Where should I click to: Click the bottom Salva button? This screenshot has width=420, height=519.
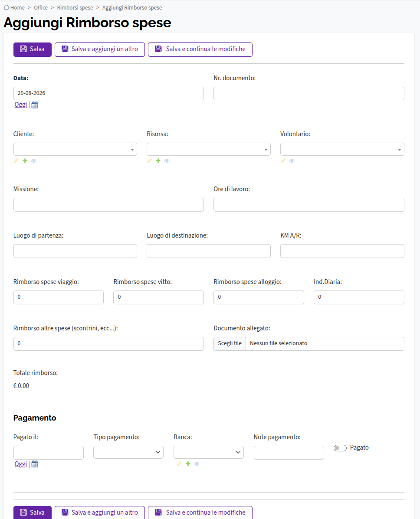(33, 512)
